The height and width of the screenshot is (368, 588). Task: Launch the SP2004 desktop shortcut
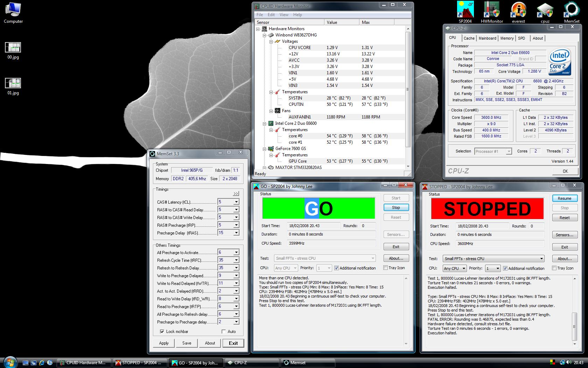click(x=465, y=12)
